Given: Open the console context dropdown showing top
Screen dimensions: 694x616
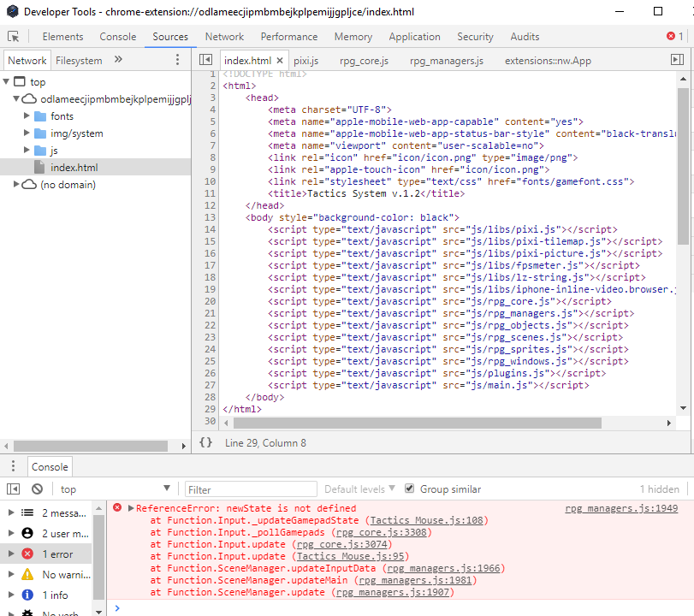Looking at the screenshot, I should (x=115, y=489).
